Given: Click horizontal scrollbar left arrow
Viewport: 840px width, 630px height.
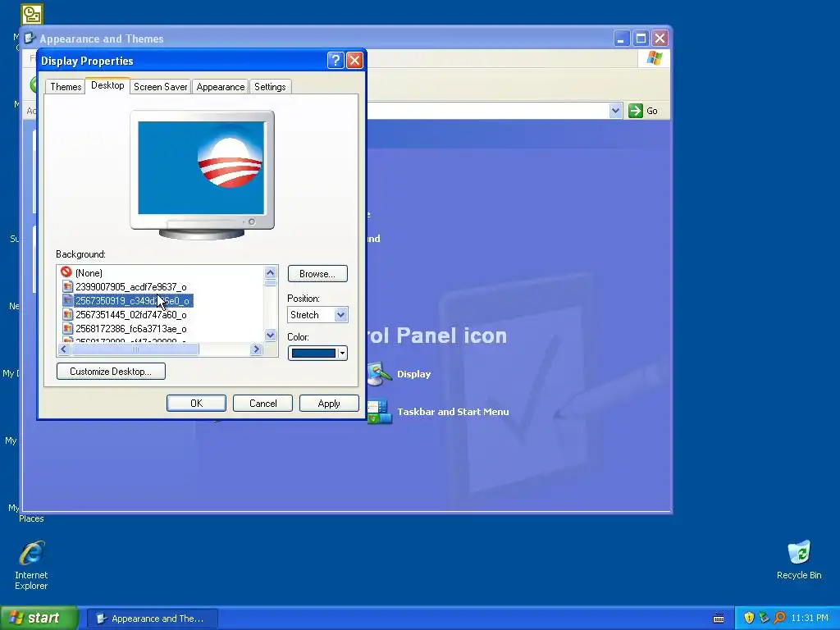Looking at the screenshot, I should coord(64,349).
